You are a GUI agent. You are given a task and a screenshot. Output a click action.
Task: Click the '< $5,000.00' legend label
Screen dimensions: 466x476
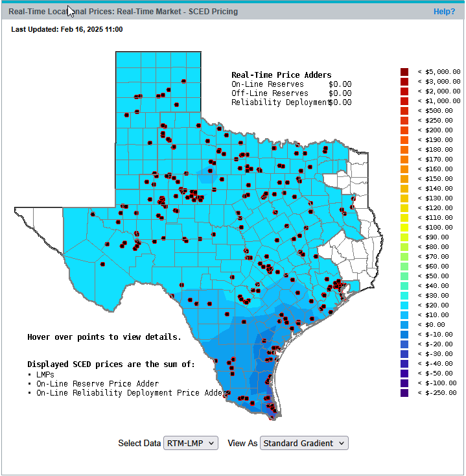[x=439, y=72]
